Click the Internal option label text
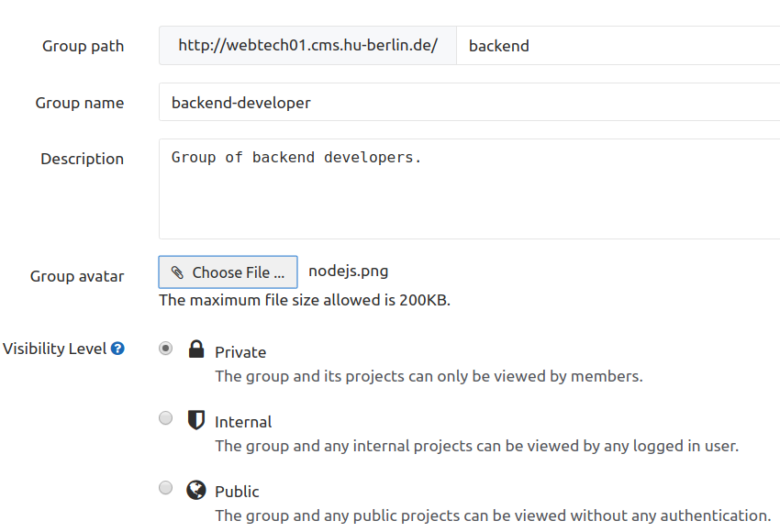Viewport: 780px width, 532px height. [243, 422]
